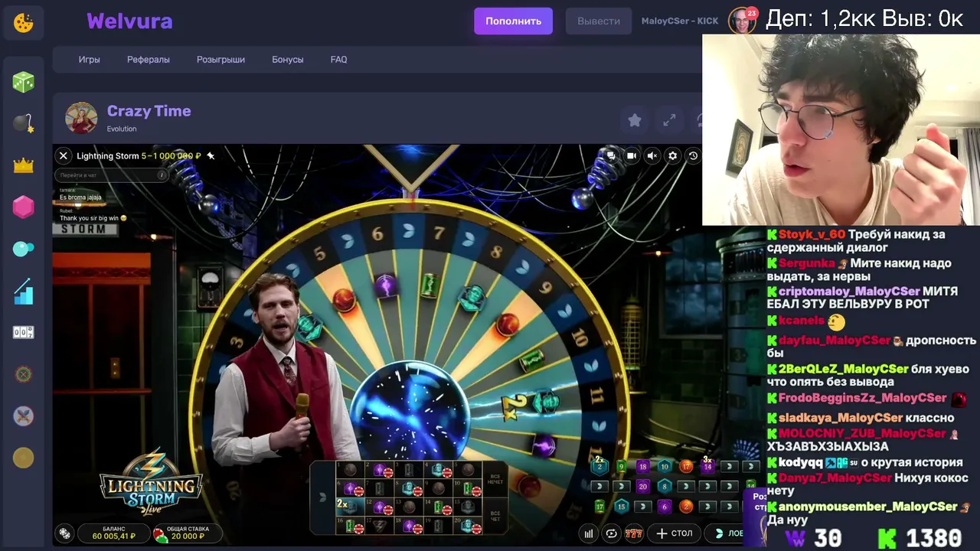Click the balance 60 005,41 ₽ display
The width and height of the screenshot is (980, 551).
pos(113,533)
